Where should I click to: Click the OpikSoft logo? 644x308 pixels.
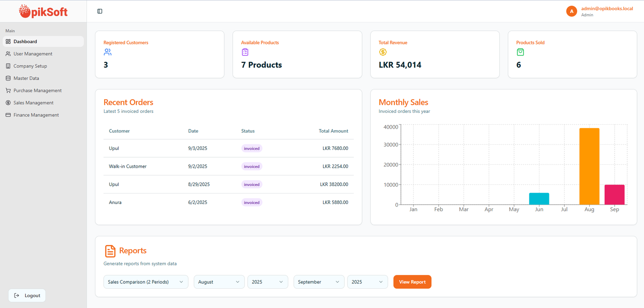coord(43,11)
